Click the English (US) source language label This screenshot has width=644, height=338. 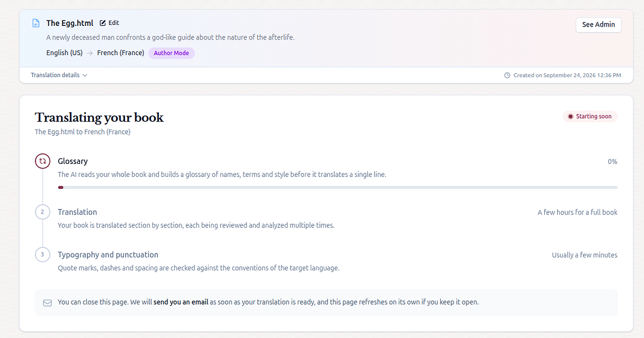[x=64, y=53]
